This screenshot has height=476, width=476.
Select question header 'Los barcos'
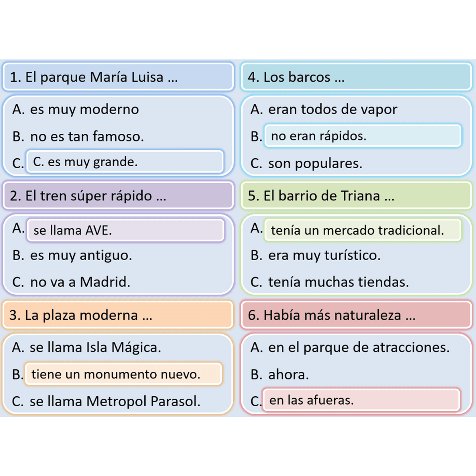pos(356,77)
